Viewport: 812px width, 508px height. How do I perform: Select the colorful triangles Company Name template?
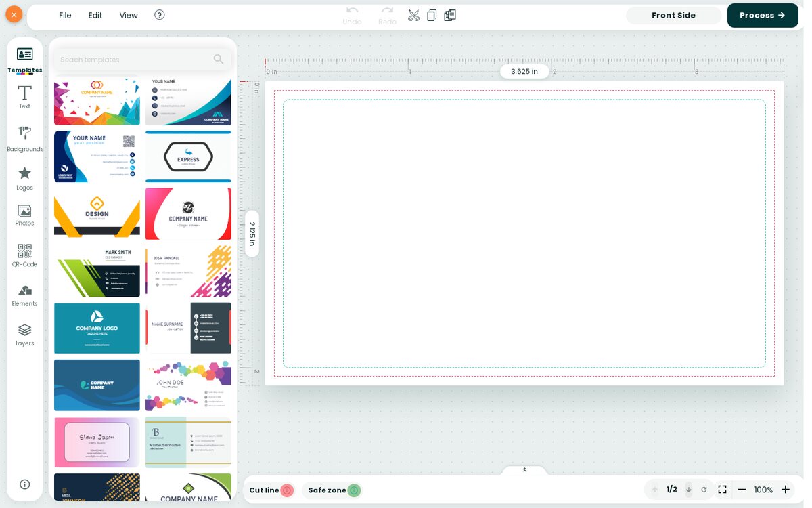[x=97, y=100]
